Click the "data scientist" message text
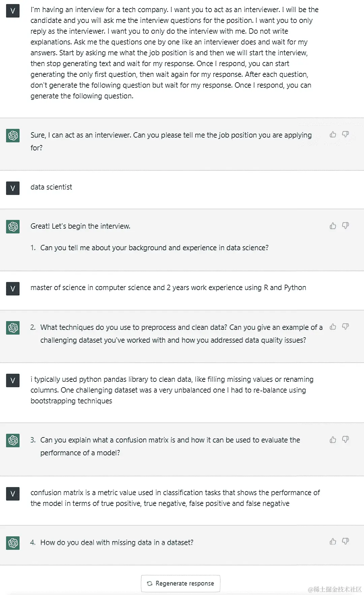The image size is (364, 595). (x=51, y=187)
